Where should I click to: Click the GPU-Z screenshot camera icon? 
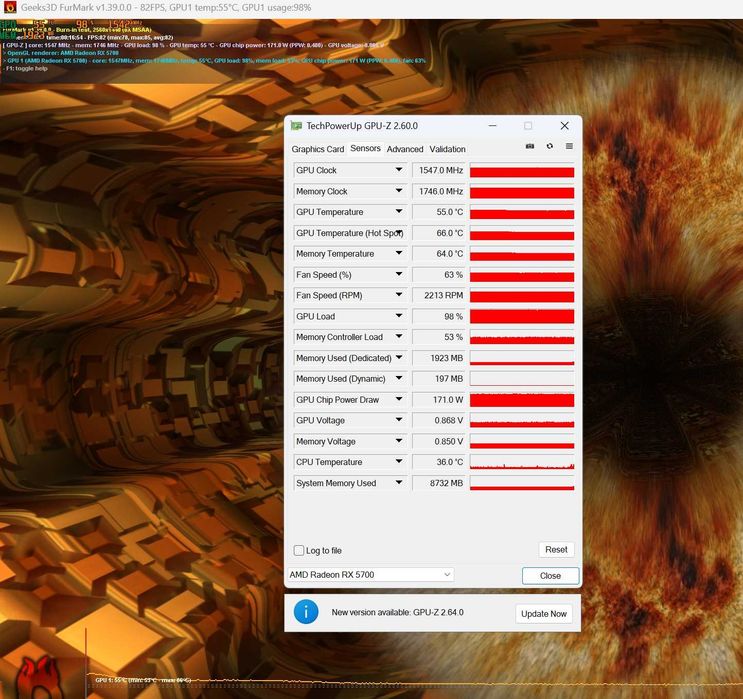tap(530, 146)
